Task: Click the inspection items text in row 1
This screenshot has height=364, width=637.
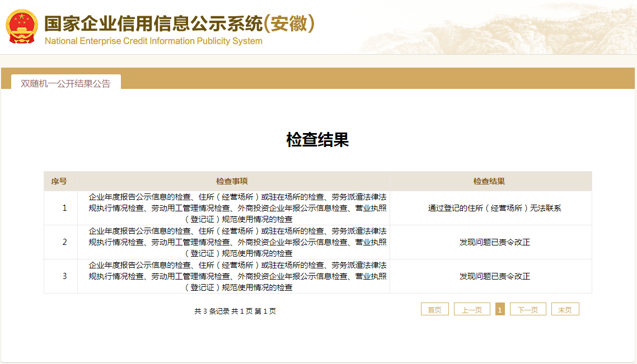Action: pyautogui.click(x=237, y=208)
